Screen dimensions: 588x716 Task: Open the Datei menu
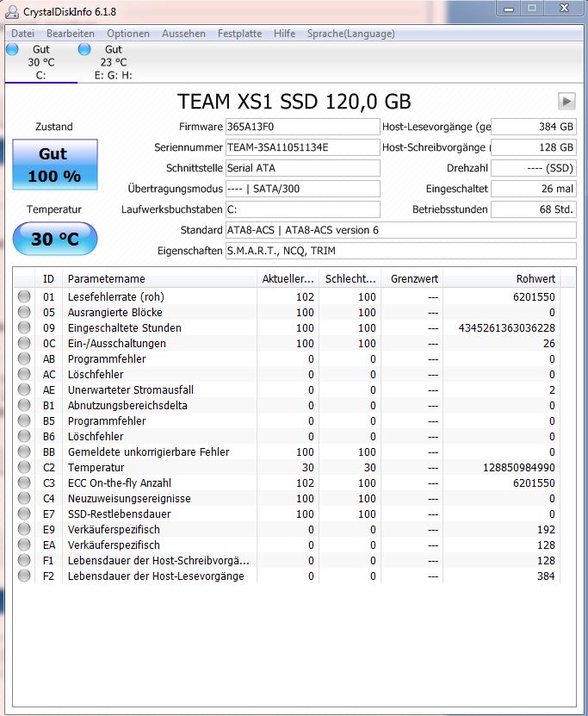22,34
